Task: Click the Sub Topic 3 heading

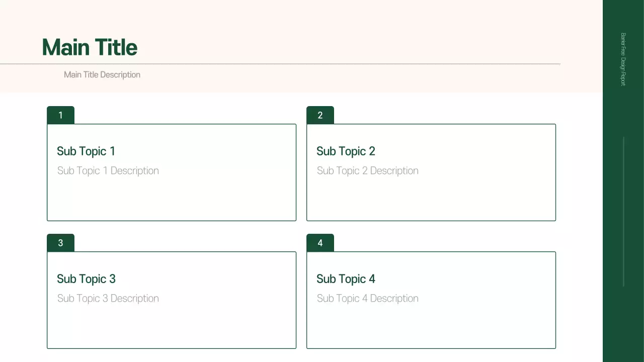Action: pyautogui.click(x=86, y=279)
